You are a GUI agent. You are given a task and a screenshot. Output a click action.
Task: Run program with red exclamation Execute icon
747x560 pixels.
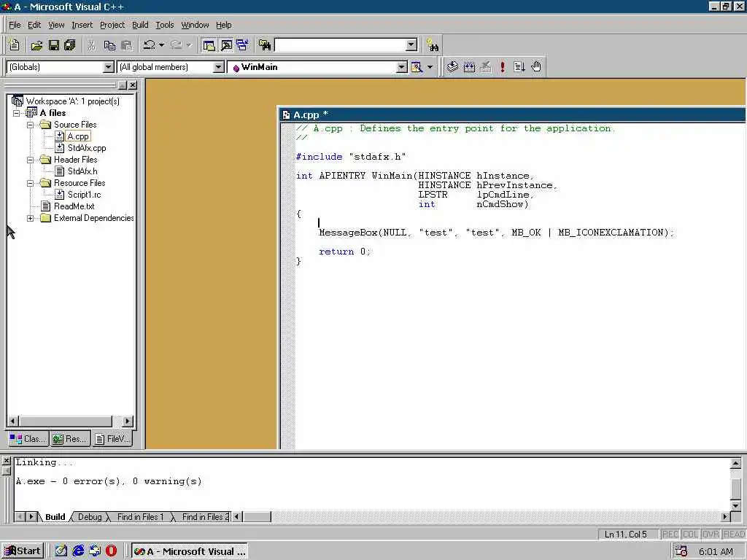coord(502,66)
